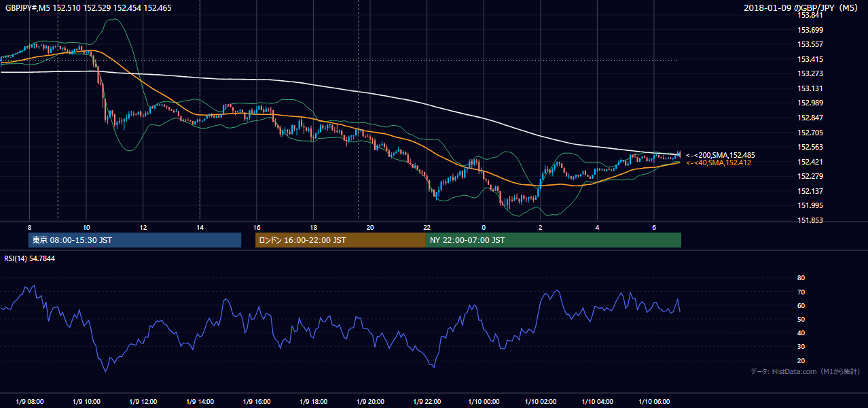Click the RSI 20 level label
Screen dimensions: 868x408
tap(801, 360)
